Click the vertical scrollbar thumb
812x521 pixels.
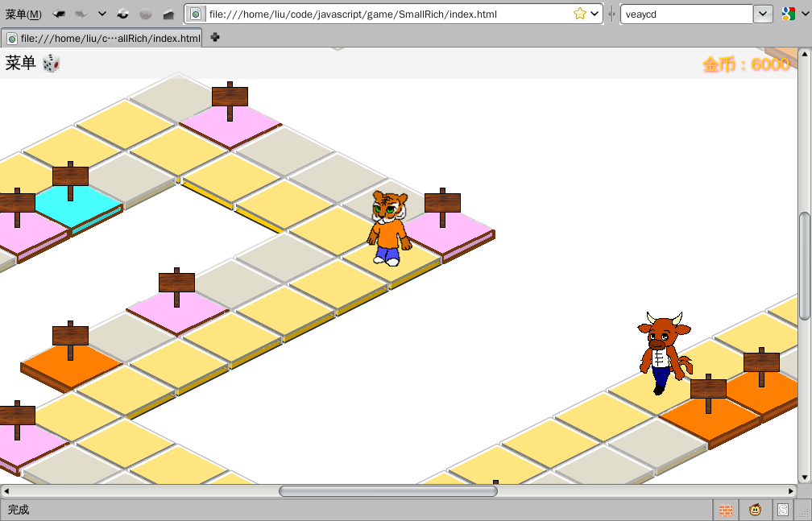tap(804, 266)
